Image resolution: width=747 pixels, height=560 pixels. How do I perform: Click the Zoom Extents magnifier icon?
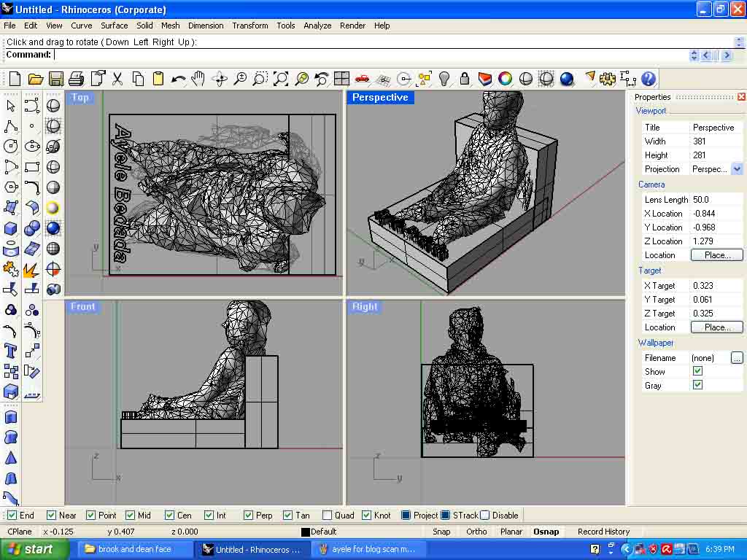[281, 79]
